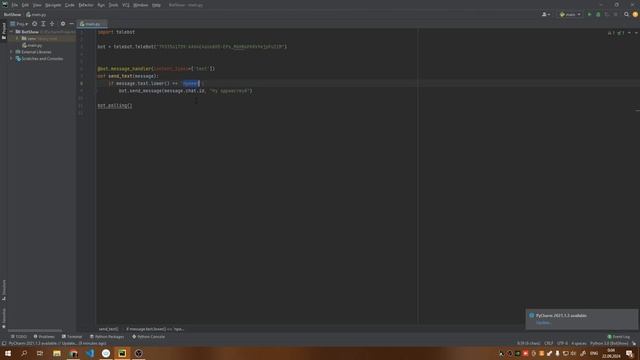This screenshot has height=360, width=640.
Task: Open the Run menu
Action: point(101,5)
